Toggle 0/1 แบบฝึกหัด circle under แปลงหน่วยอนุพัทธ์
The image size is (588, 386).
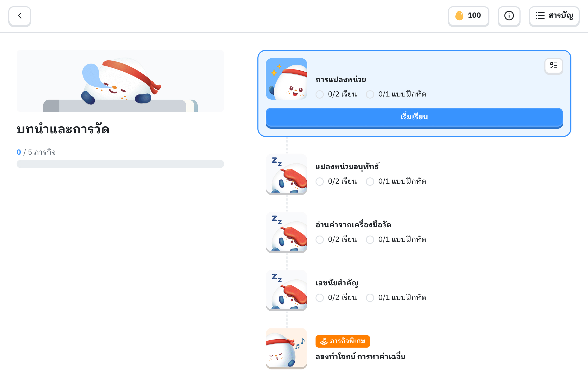[370, 181]
